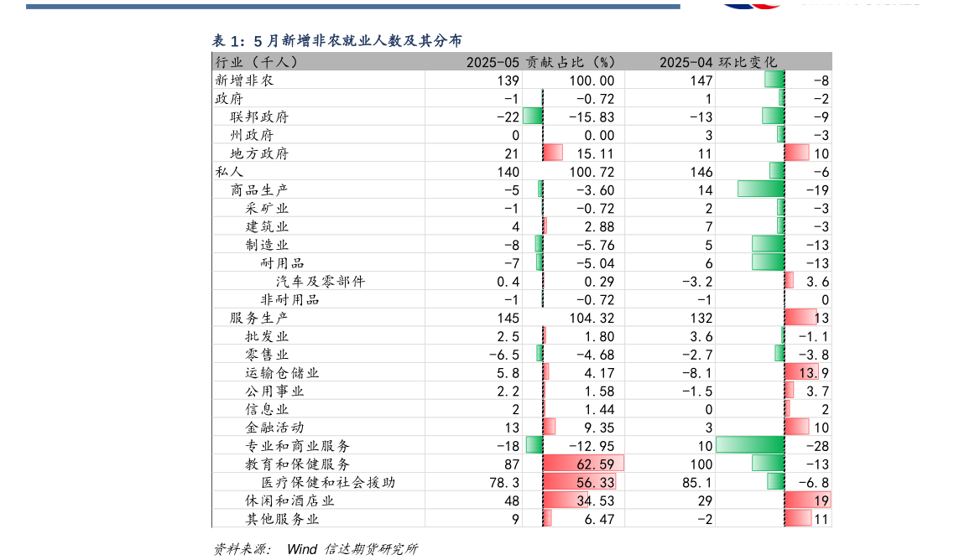Click the wide green bar in seventh row of 环比变化
Screen dimensions: 954x560
pyautogui.click(x=760, y=189)
